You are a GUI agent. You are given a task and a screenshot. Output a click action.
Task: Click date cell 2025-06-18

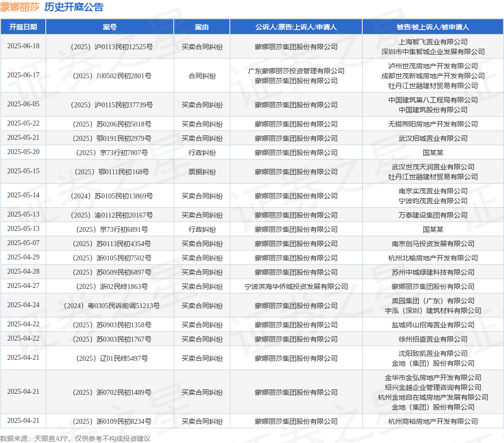pos(23,46)
